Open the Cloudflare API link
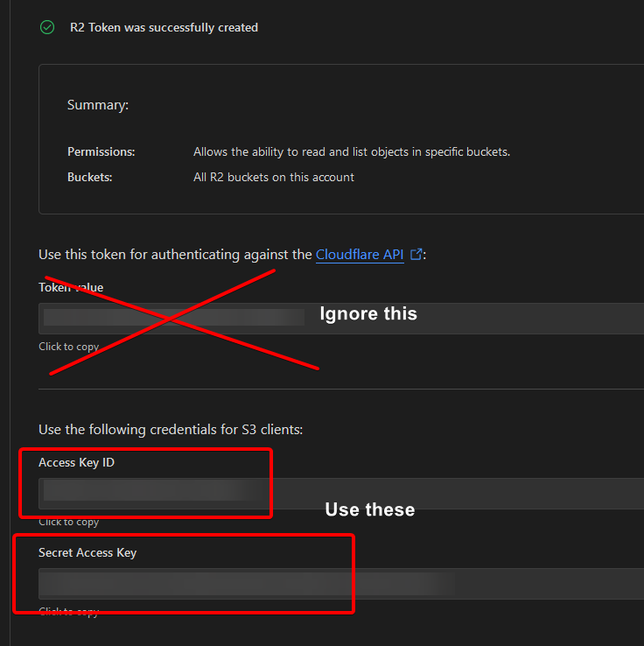This screenshot has width=644, height=646. point(360,255)
